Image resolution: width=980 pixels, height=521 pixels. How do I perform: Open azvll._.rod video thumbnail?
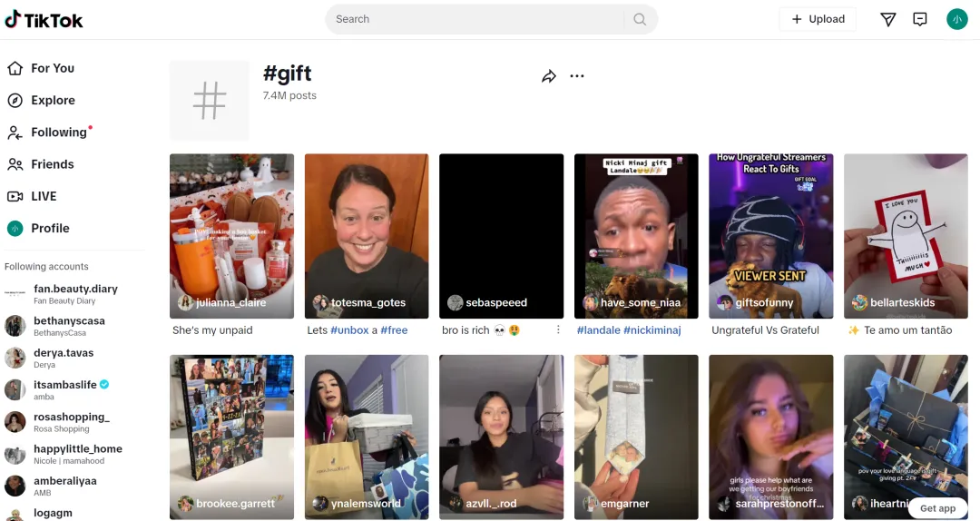501,437
